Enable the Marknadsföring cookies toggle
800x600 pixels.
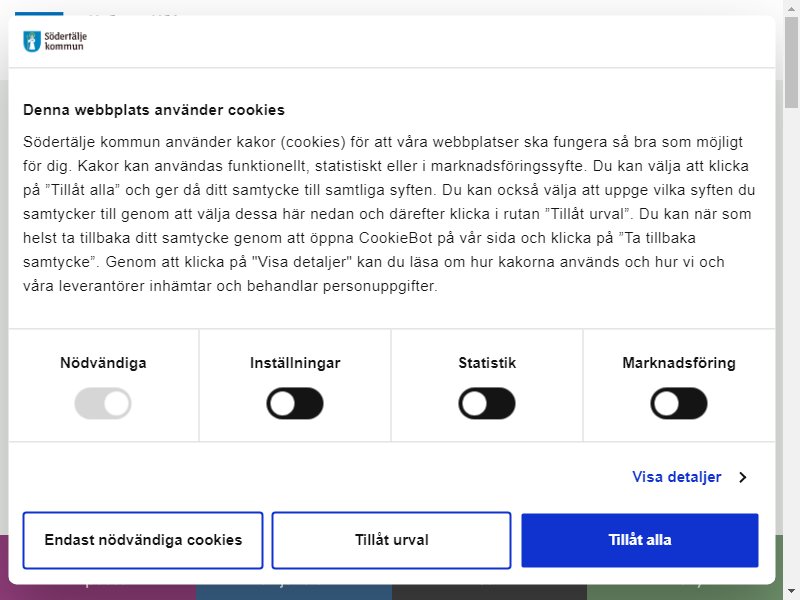point(679,404)
